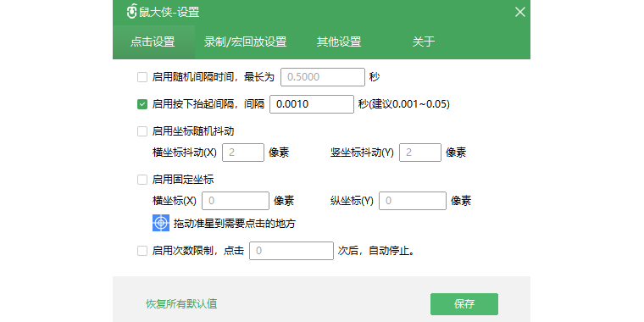This screenshot has height=322, width=644.
Task: Enable 启用次数限制 checkbox
Action: tap(142, 251)
